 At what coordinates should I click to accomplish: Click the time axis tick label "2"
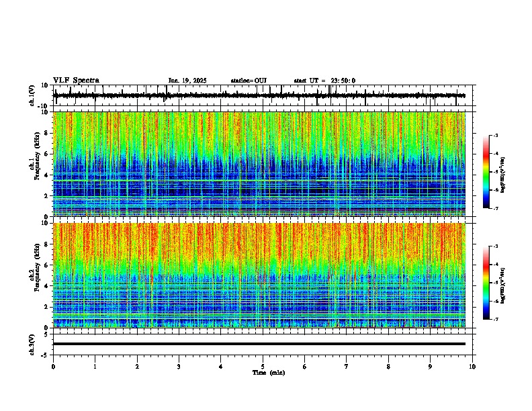point(137,367)
